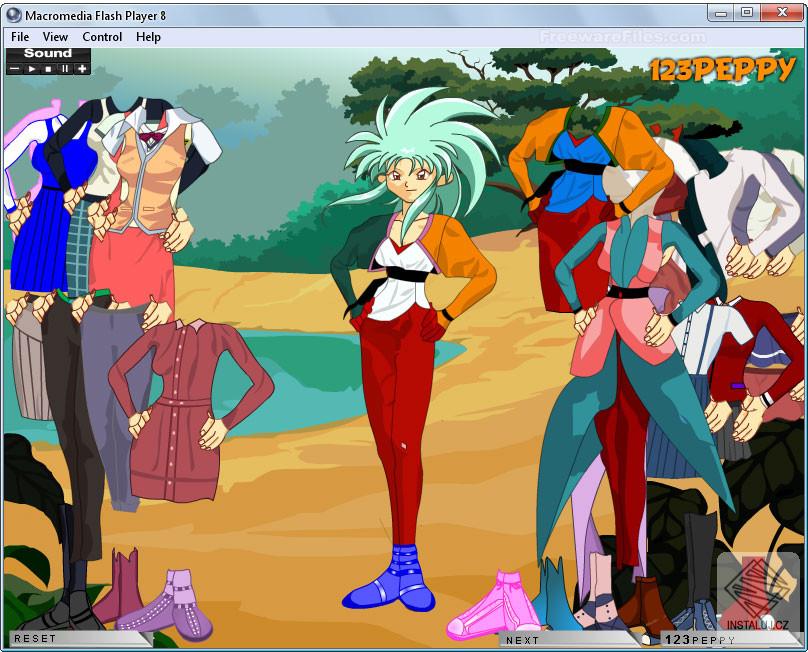Screen dimensions: 808x652
Task: Open the View menu
Action: 55,36
